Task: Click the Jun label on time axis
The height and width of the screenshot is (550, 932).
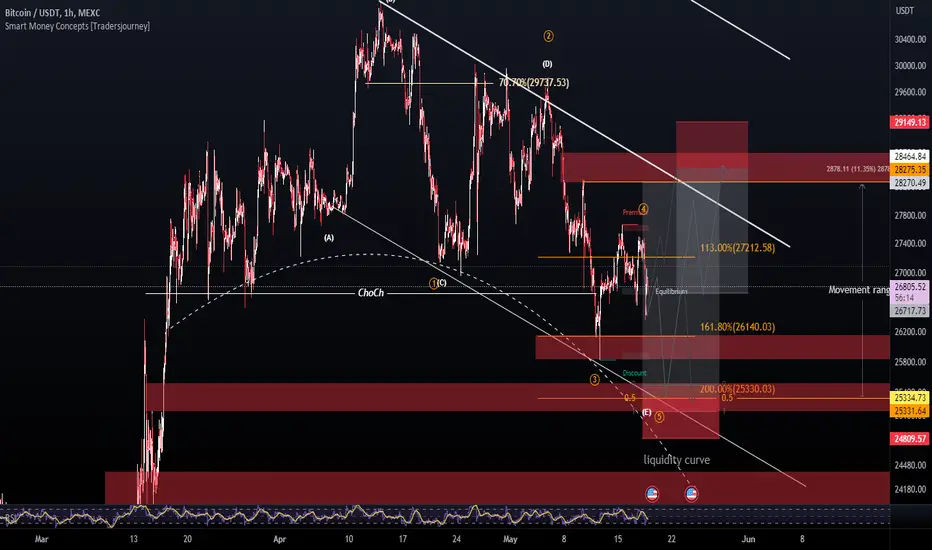Action: [748, 539]
